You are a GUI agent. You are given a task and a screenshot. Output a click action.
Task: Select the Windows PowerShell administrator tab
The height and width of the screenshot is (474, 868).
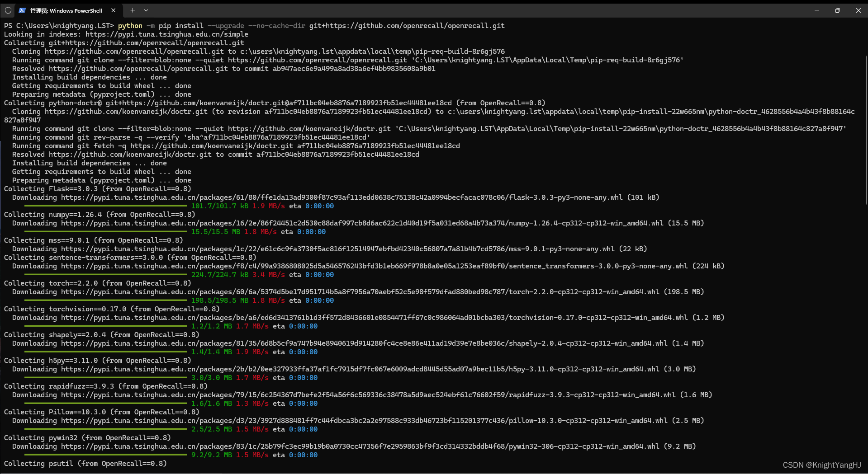pyautogui.click(x=69, y=10)
